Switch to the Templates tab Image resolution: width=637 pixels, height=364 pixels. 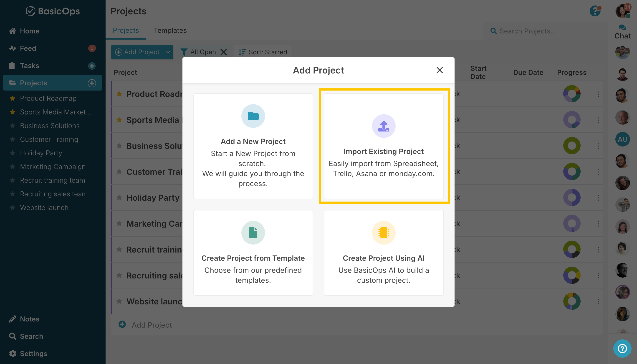[x=170, y=30]
